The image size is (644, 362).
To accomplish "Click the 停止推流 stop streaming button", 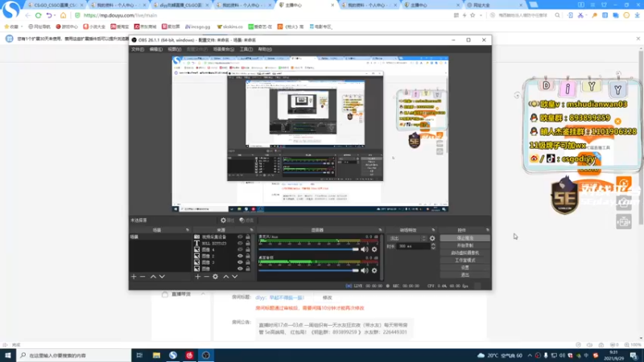I will click(x=464, y=238).
